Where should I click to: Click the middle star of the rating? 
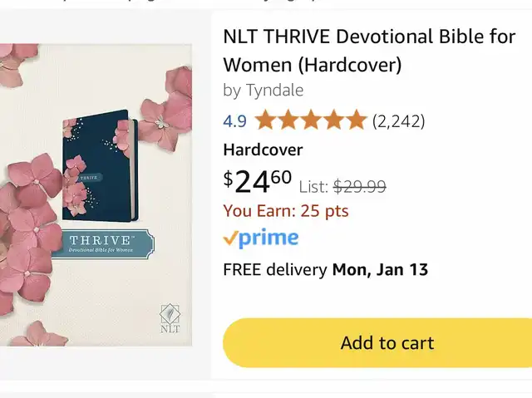tap(311, 120)
